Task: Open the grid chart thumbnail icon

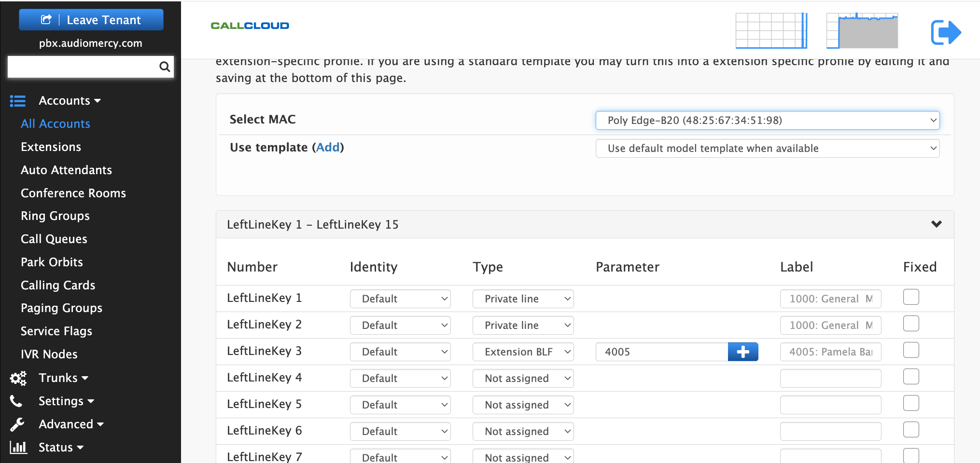Action: (771, 30)
